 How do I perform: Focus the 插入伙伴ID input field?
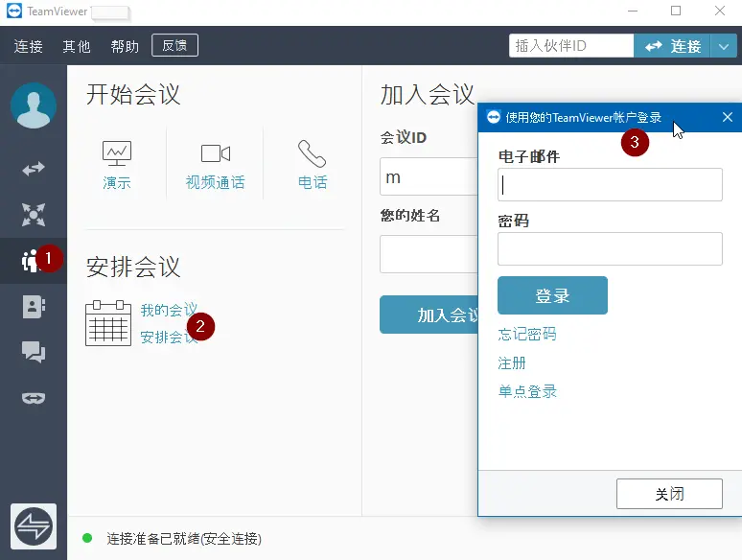click(x=571, y=46)
